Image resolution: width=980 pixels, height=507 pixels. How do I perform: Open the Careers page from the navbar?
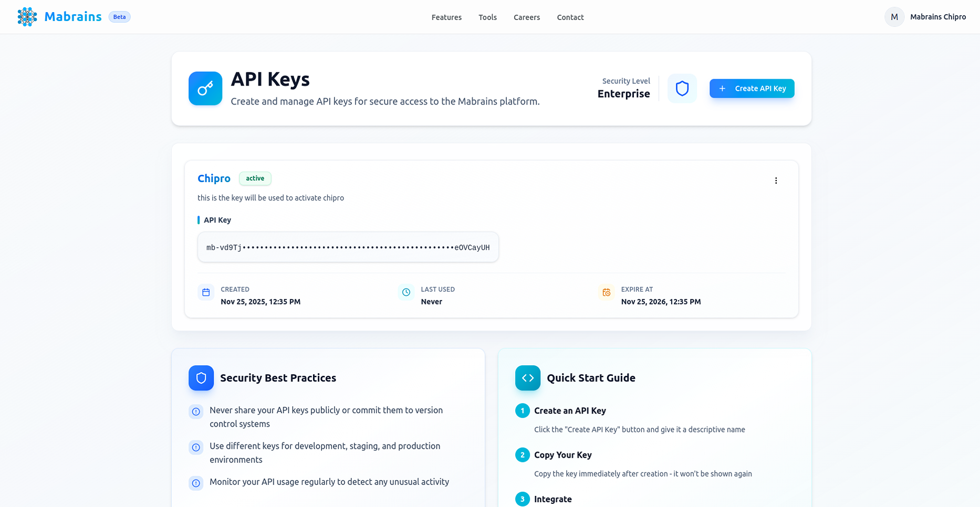pyautogui.click(x=527, y=17)
